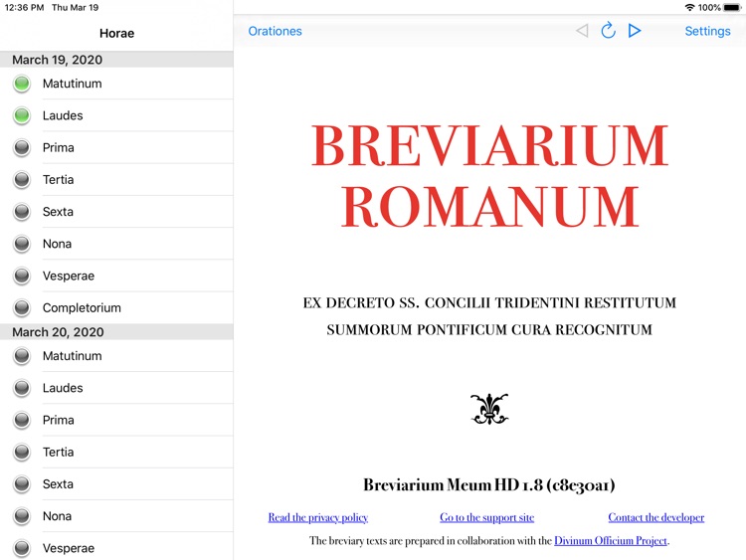Tap the back triangle arrow in toolbar
The height and width of the screenshot is (560, 746).
click(582, 31)
